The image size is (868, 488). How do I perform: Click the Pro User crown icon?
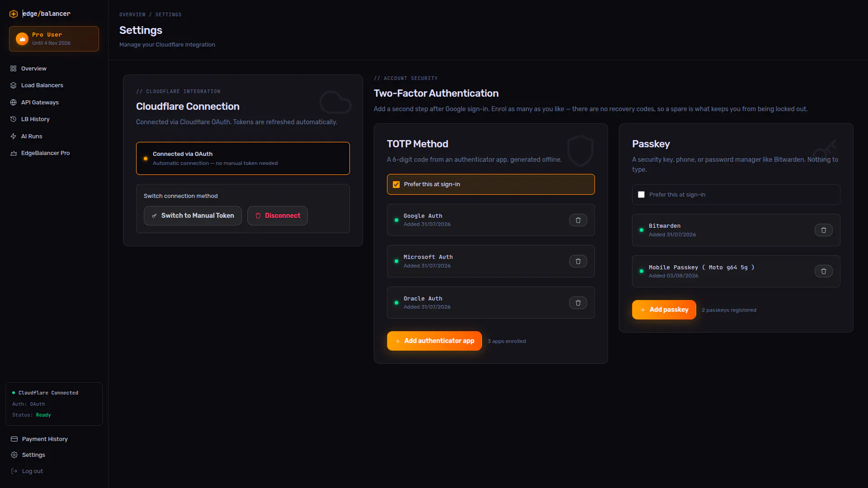tap(22, 39)
